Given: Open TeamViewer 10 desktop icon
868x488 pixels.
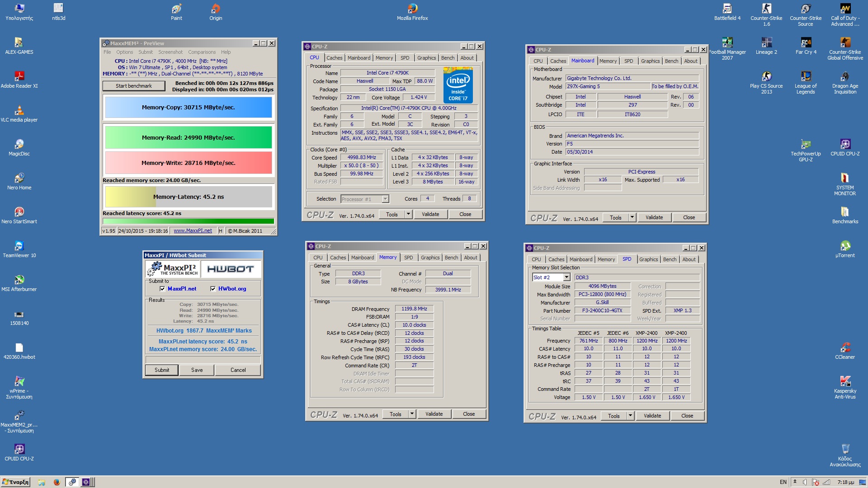Looking at the screenshot, I should (x=19, y=249).
